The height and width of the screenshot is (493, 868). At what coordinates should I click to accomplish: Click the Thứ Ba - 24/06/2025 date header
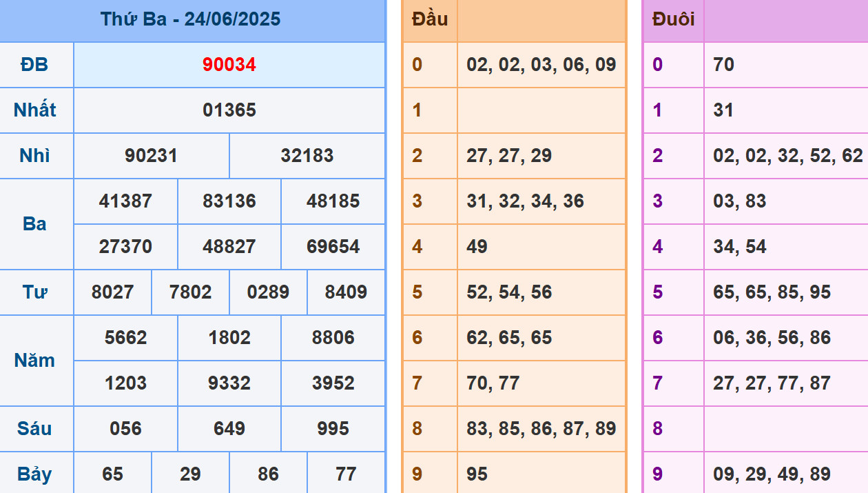coord(191,19)
